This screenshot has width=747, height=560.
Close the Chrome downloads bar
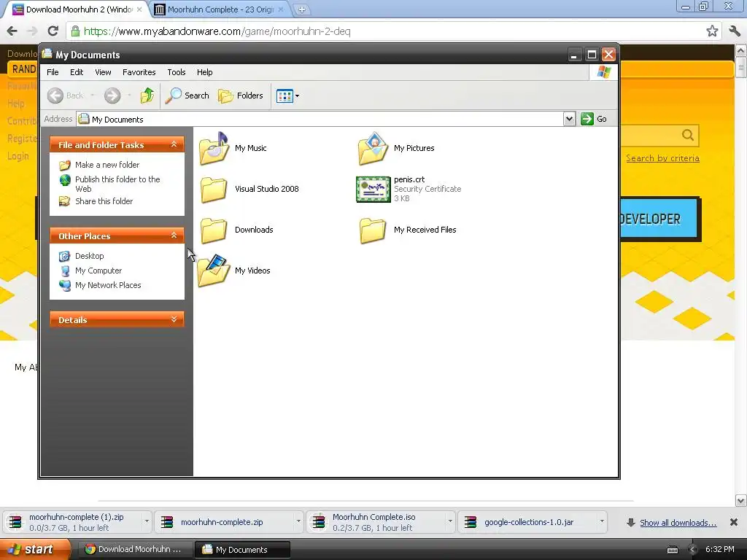coord(734,522)
